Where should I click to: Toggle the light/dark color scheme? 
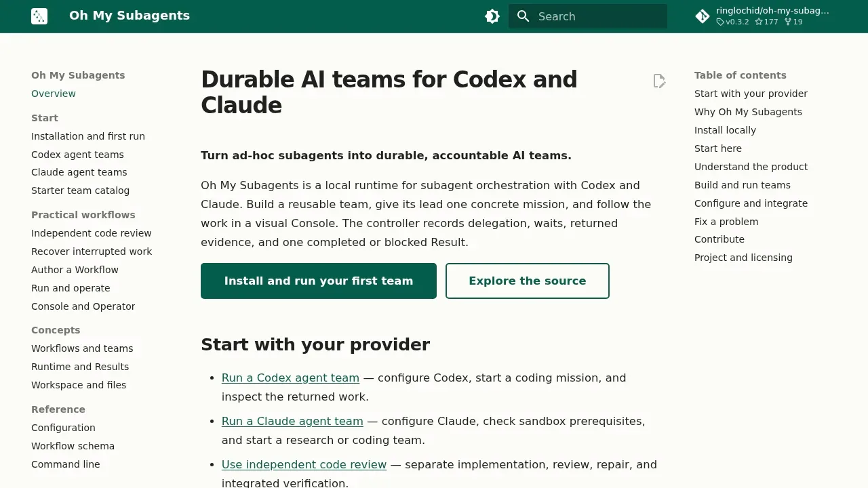click(492, 16)
